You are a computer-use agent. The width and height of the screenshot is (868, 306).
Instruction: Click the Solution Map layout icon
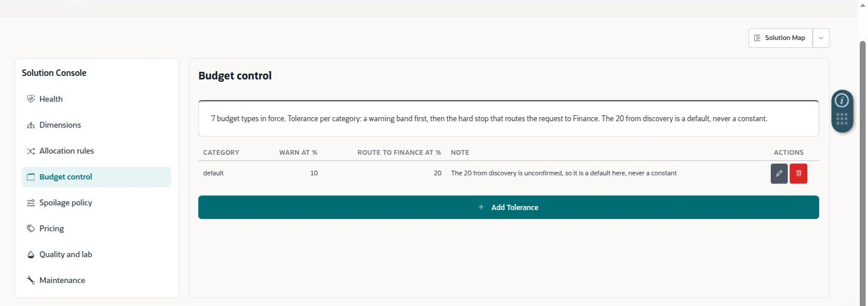757,38
